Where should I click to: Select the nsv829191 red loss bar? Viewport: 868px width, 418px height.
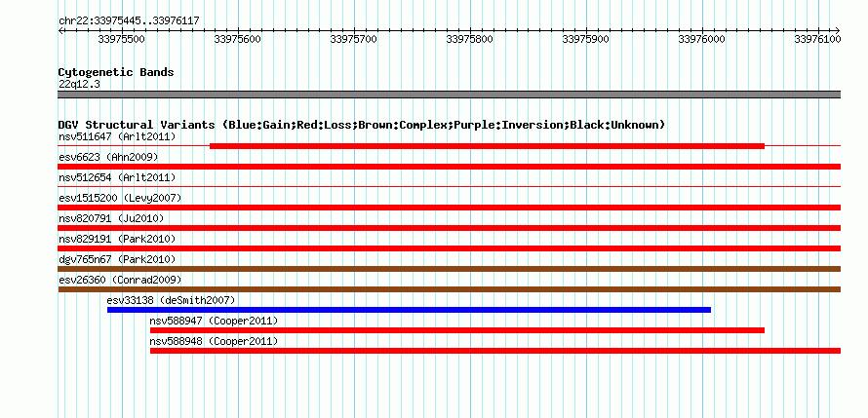click(x=449, y=248)
